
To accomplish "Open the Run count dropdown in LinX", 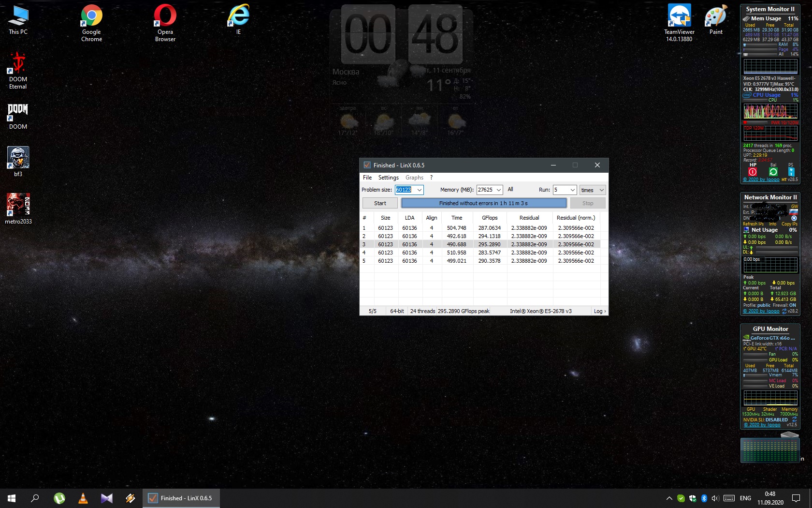I will tap(573, 190).
